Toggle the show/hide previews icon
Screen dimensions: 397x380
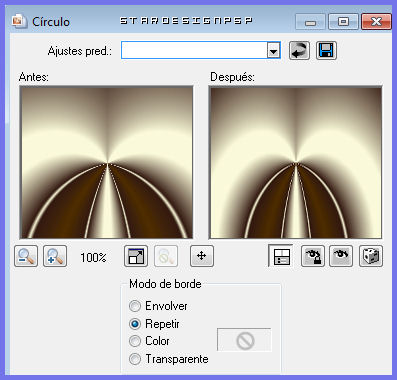(281, 256)
